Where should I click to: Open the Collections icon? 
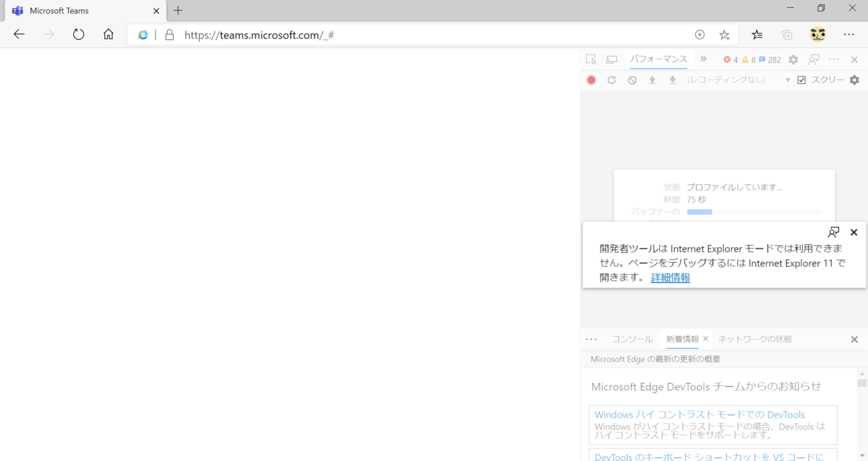click(787, 35)
